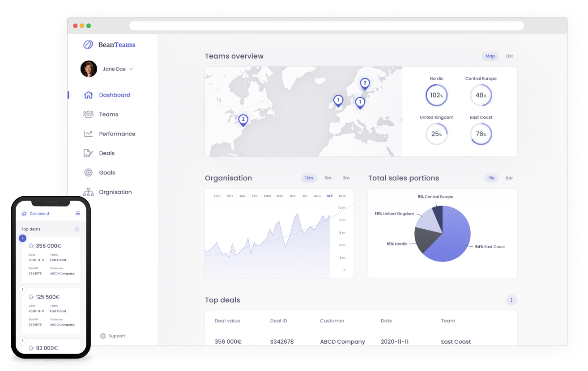Sort by Team column header
The height and width of the screenshot is (371, 588).
(448, 320)
